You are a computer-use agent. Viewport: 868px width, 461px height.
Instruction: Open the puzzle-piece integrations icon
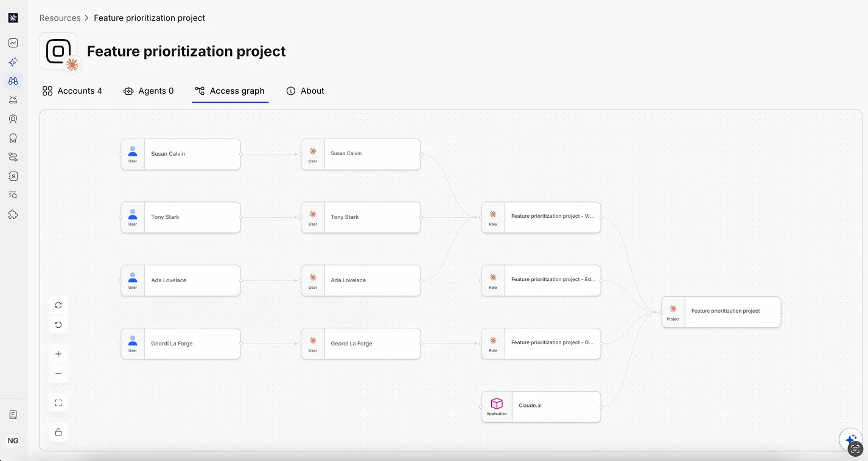tap(13, 214)
